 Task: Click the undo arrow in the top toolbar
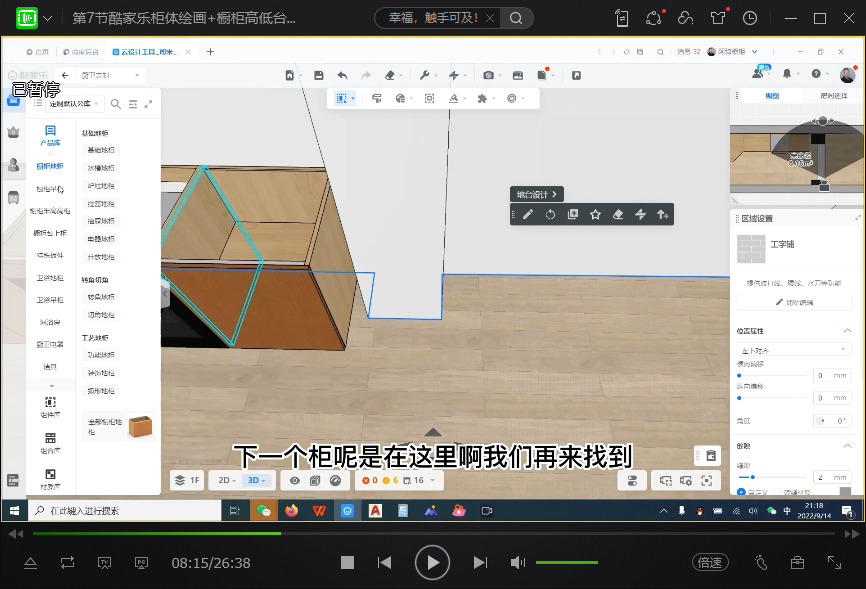(x=343, y=75)
